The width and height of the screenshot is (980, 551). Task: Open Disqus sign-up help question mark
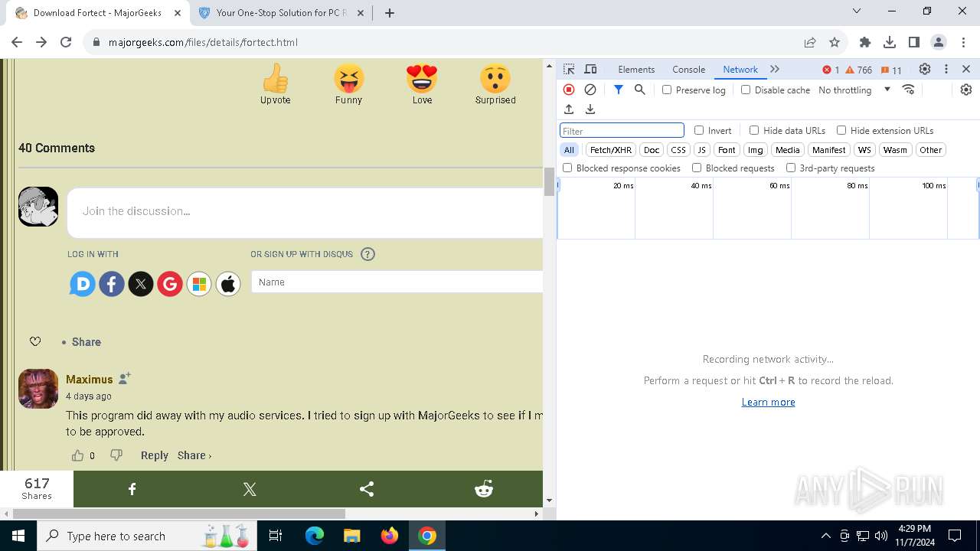pyautogui.click(x=367, y=254)
